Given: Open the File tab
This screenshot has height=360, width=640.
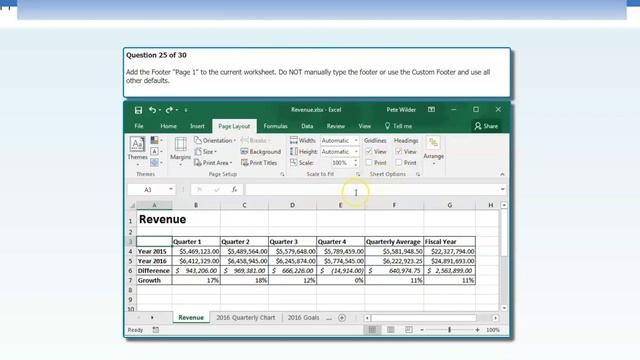Looking at the screenshot, I should coord(139,126).
